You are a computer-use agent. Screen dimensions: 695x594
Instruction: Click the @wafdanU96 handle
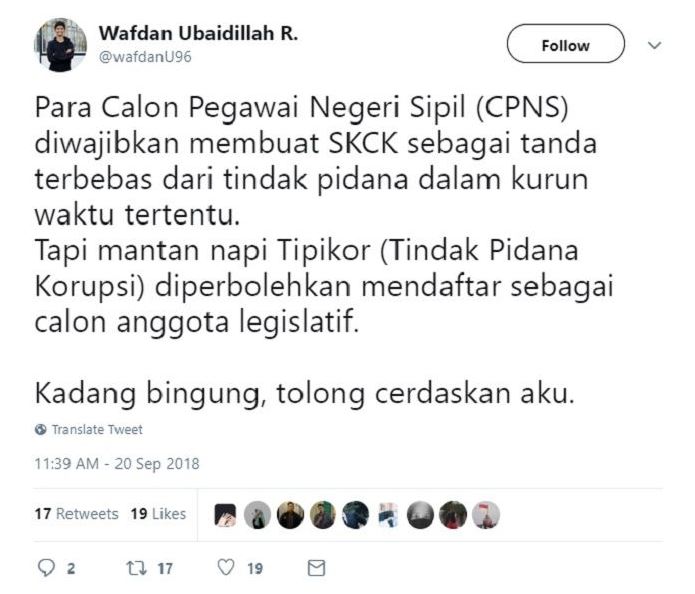tap(145, 57)
